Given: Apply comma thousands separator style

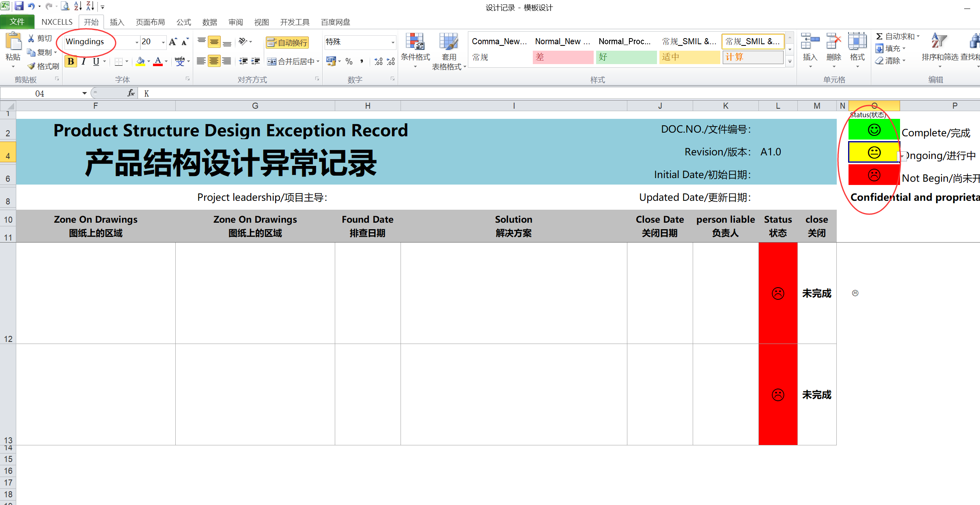Looking at the screenshot, I should coord(361,61).
